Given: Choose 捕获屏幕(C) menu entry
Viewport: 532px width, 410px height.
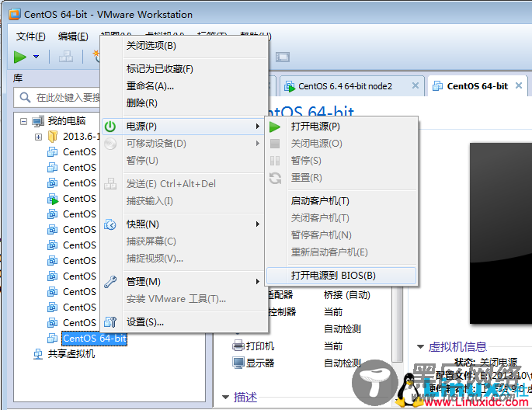Looking at the screenshot, I should tap(151, 241).
